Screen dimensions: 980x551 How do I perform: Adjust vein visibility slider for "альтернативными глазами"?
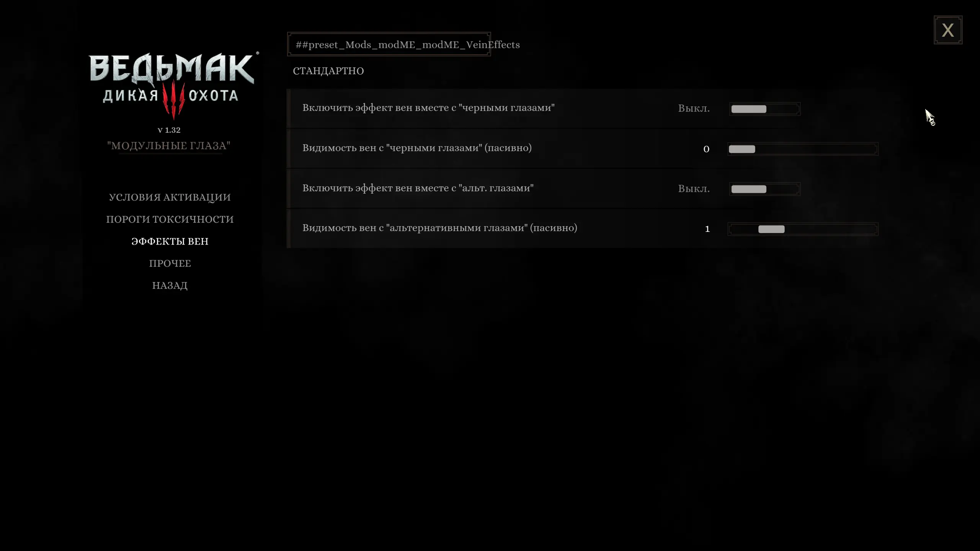point(803,229)
